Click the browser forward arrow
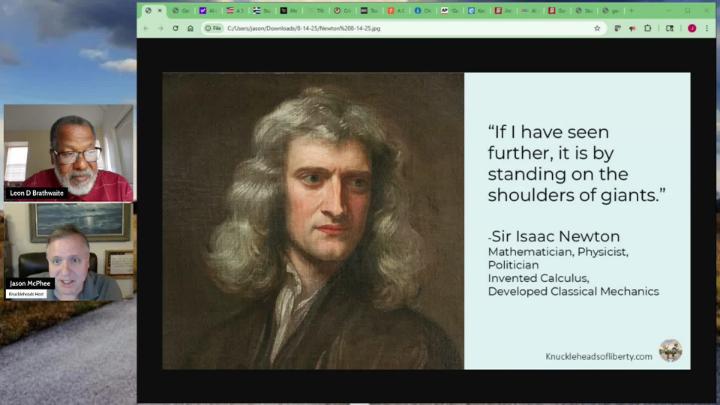 coord(161,28)
